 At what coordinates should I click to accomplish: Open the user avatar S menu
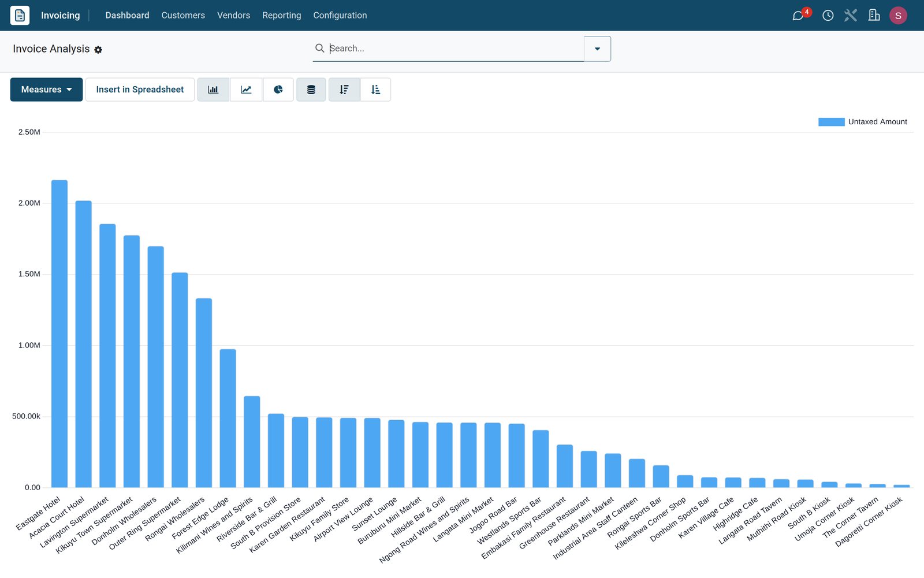point(898,16)
